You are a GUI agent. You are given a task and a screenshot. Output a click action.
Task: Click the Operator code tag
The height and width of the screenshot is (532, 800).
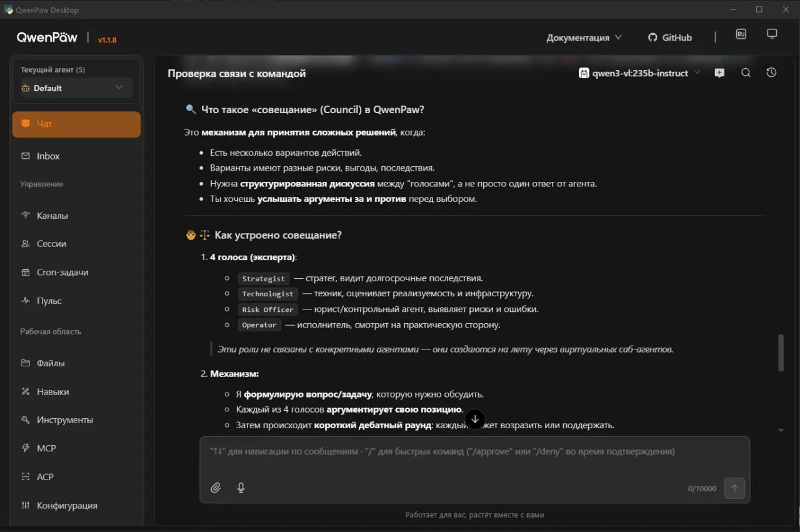259,325
